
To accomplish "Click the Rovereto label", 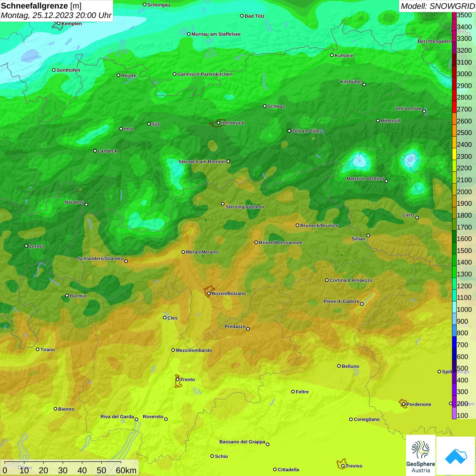I will [x=153, y=417].
